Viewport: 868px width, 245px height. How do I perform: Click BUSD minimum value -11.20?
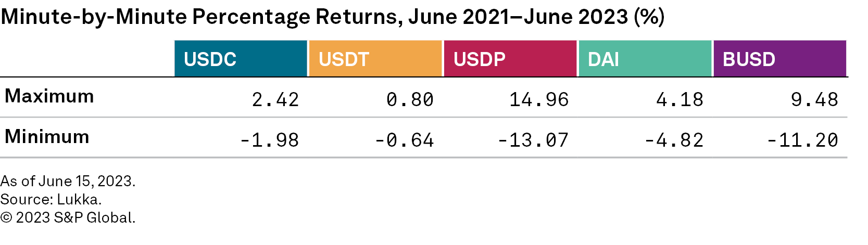pos(802,140)
